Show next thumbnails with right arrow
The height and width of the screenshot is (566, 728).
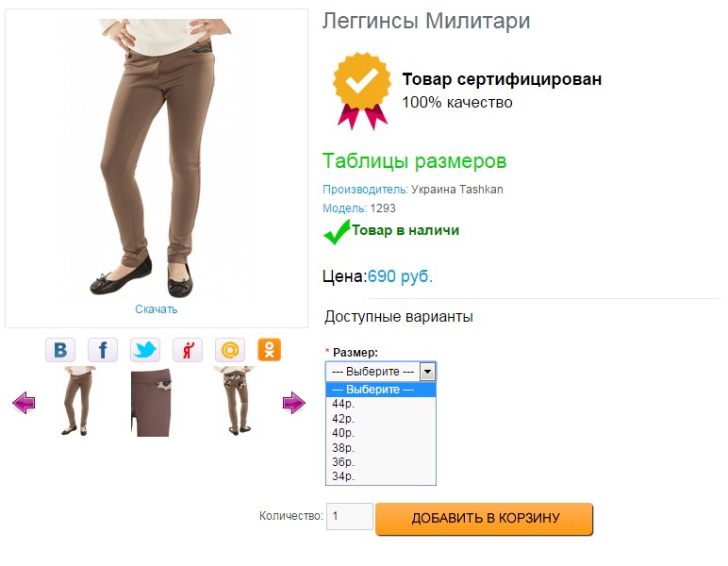(294, 403)
